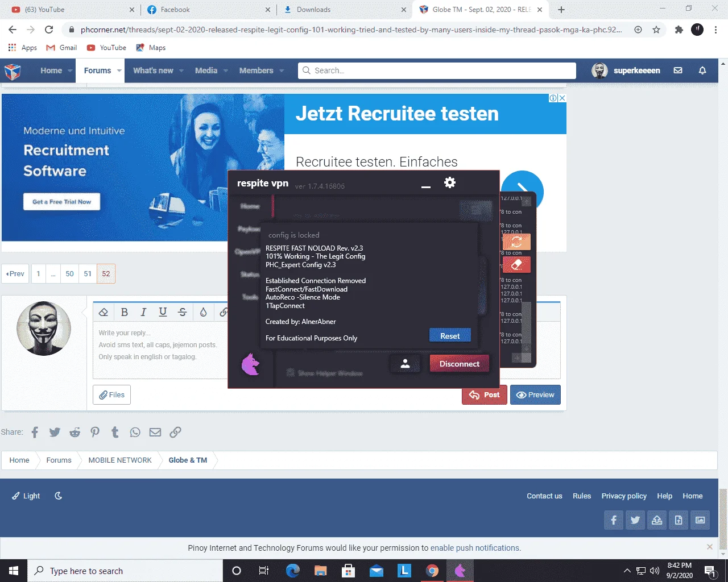Click the Windows taskbar search box
The height and width of the screenshot is (582, 728).
[x=125, y=571]
